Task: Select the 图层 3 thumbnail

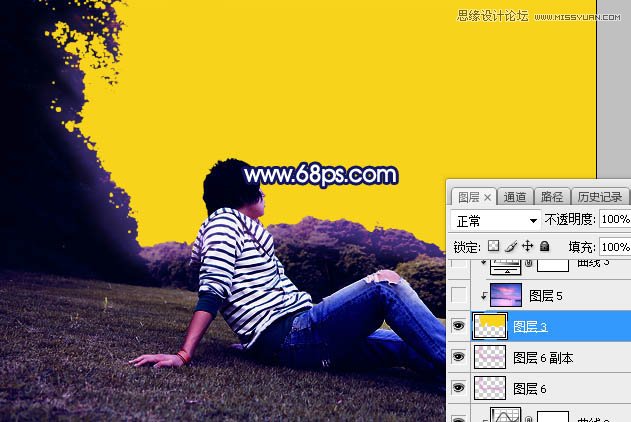Action: pos(490,326)
